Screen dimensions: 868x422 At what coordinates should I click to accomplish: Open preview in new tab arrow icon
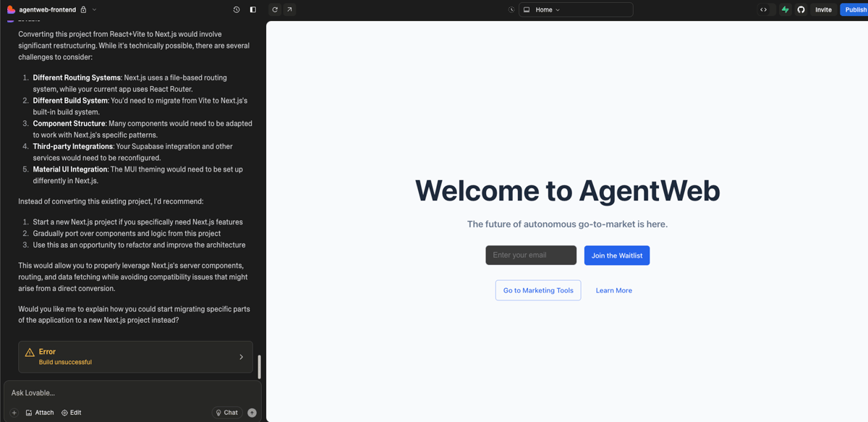(289, 9)
